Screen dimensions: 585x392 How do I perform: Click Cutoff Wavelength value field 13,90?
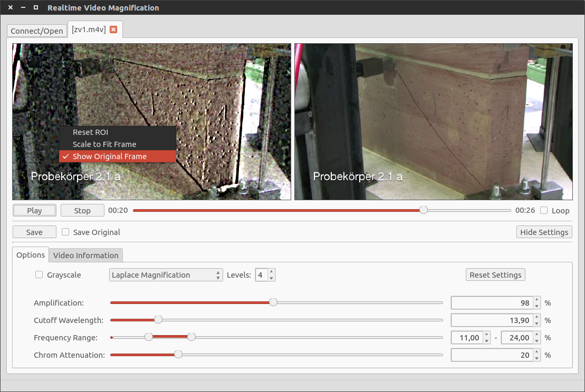click(492, 320)
